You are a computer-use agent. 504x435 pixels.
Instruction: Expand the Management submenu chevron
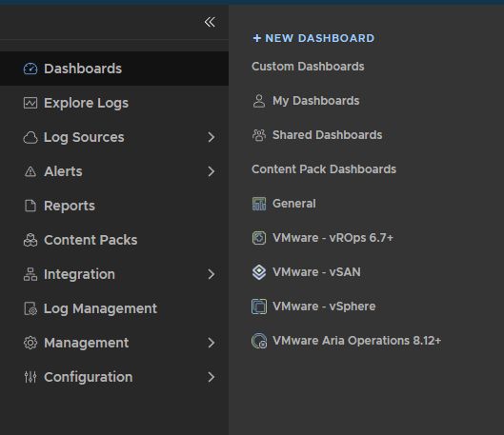tap(212, 343)
